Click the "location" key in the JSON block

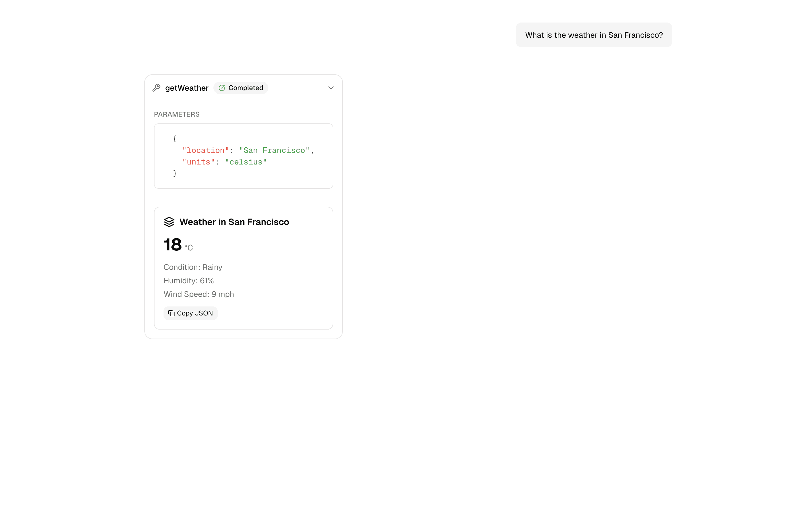(205, 150)
